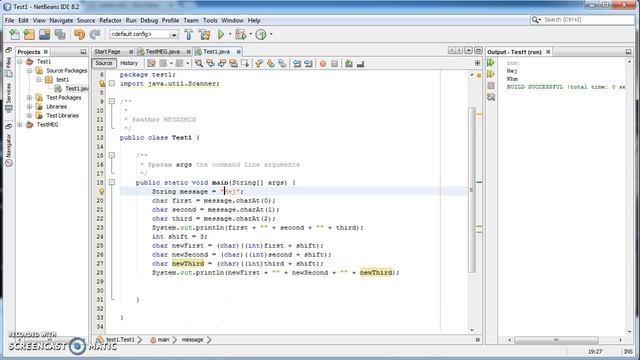Click Re-run with different parameters in Output panel
640x360 pixels.
491,74
